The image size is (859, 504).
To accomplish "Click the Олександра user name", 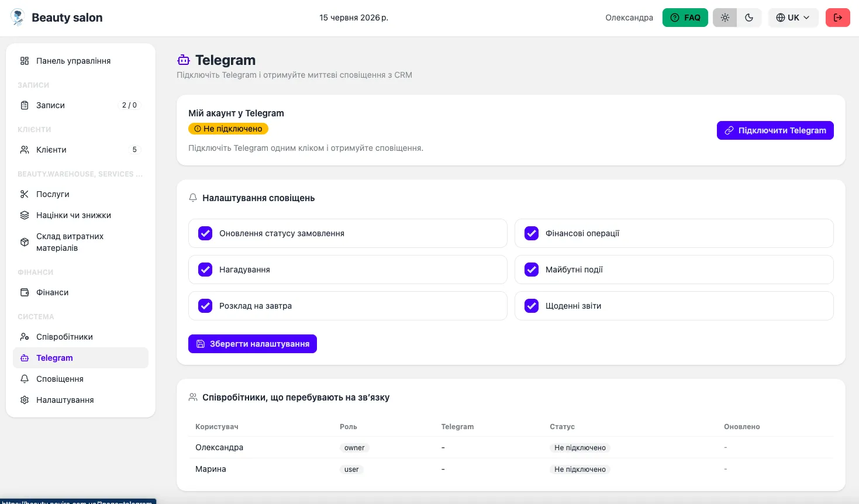I will (629, 18).
